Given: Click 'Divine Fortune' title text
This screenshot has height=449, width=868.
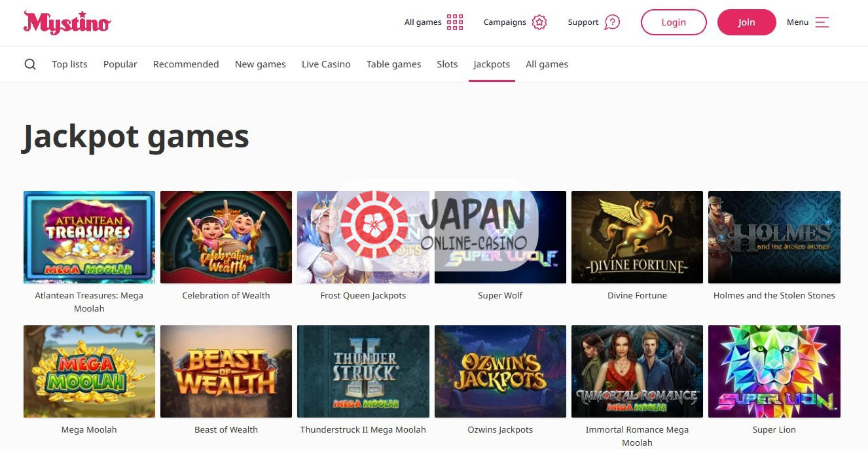Looking at the screenshot, I should click(x=637, y=296).
